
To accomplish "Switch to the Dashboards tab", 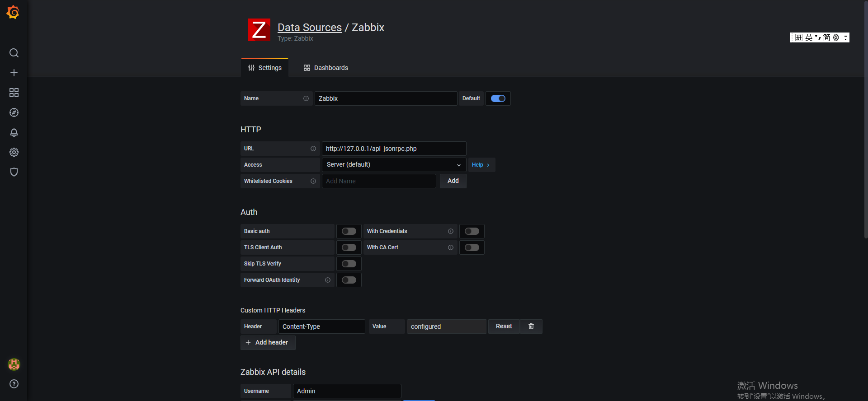I will (325, 68).
